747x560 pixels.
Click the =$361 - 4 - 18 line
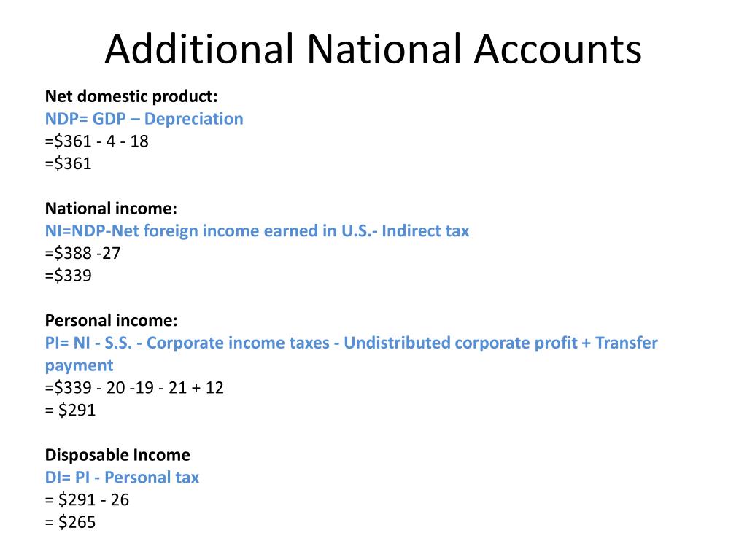pos(97,141)
